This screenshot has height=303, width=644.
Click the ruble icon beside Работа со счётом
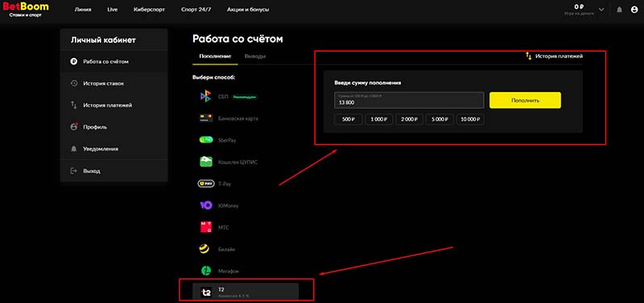click(x=74, y=62)
